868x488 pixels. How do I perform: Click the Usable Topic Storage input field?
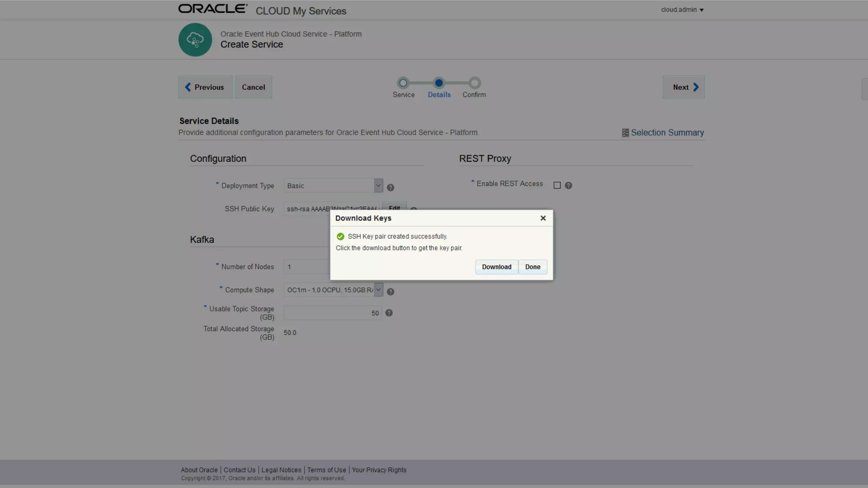click(332, 313)
